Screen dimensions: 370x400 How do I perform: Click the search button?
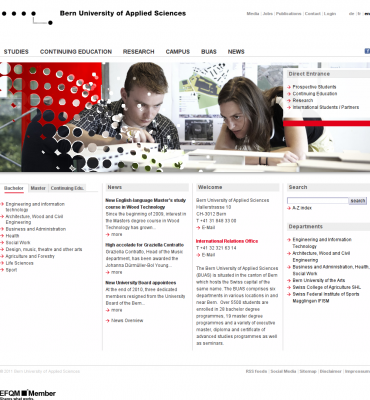(358, 201)
